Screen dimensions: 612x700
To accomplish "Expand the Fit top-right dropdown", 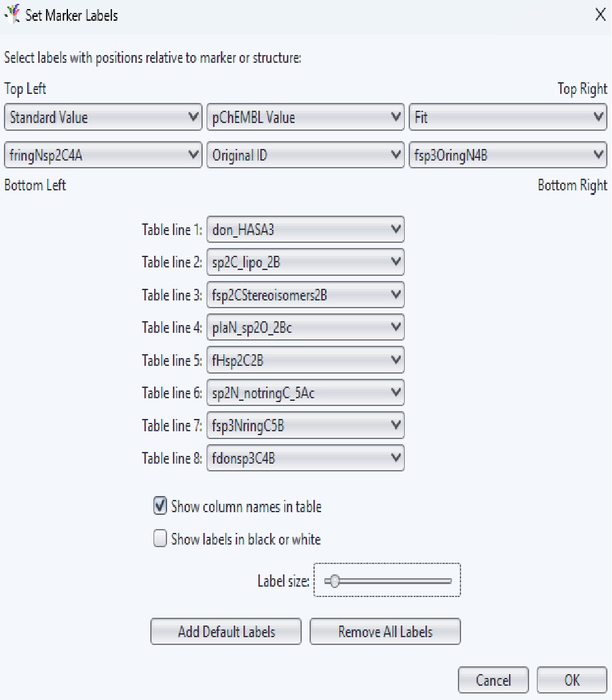I will (508, 118).
